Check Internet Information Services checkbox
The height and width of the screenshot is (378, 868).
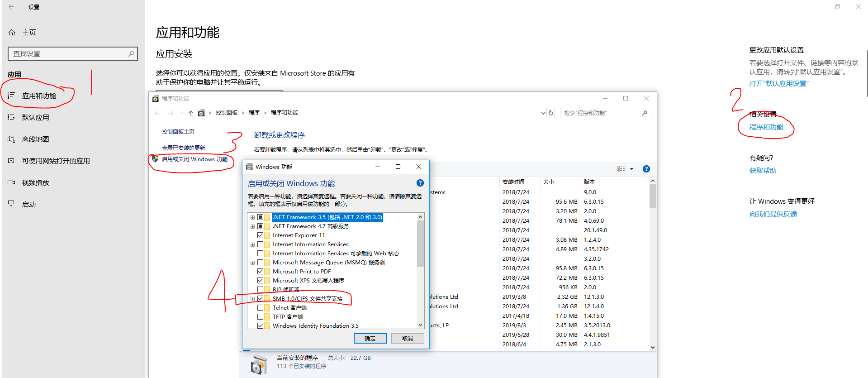260,244
